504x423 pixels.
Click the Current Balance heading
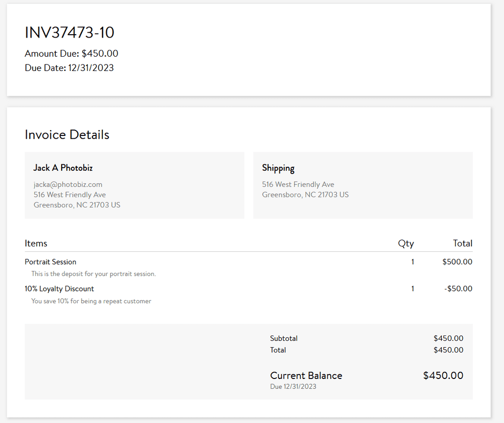(306, 376)
